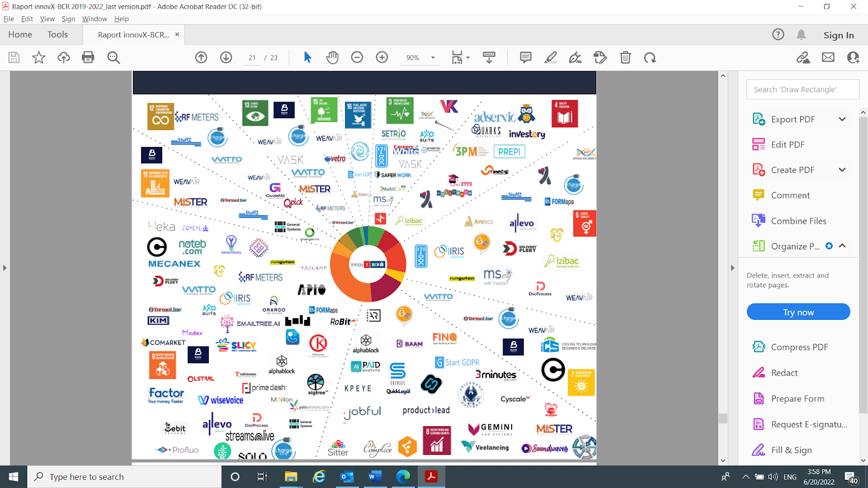Click the Try now button
The height and width of the screenshot is (488, 868).
tap(798, 312)
